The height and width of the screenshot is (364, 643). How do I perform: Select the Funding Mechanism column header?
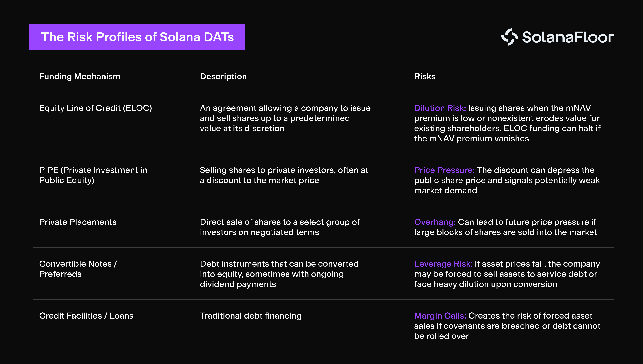80,76
